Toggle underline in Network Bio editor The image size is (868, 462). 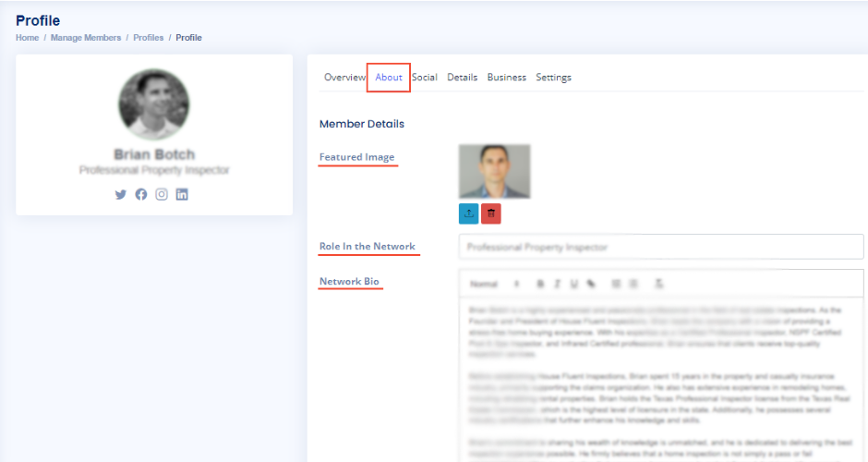click(x=574, y=284)
